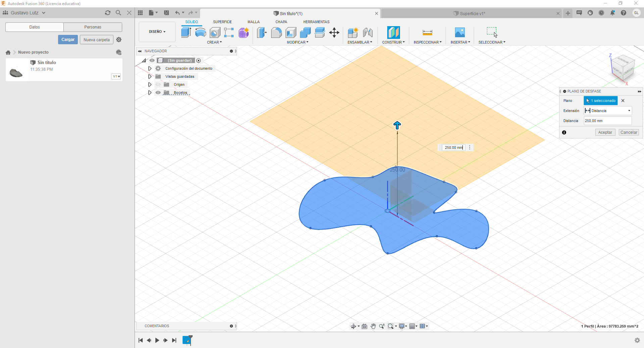
Task: Refresh the data panel
Action: 108,13
